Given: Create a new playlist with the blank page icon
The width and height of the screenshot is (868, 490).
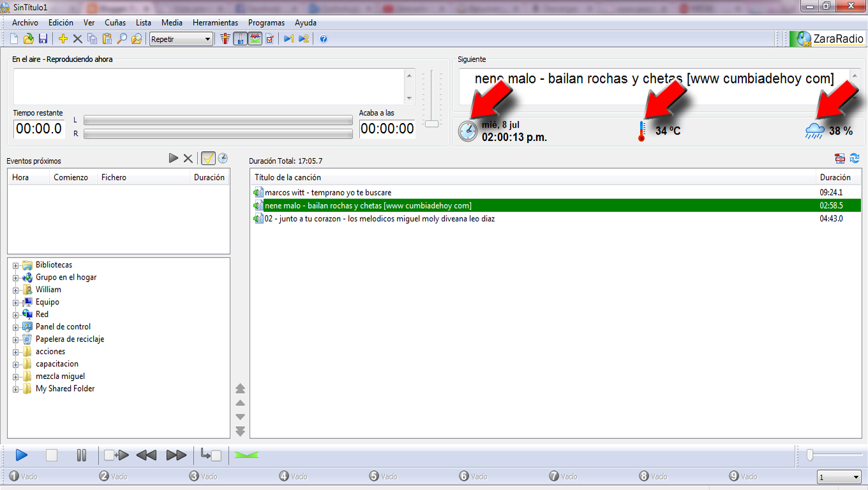Looking at the screenshot, I should pyautogui.click(x=14, y=39).
